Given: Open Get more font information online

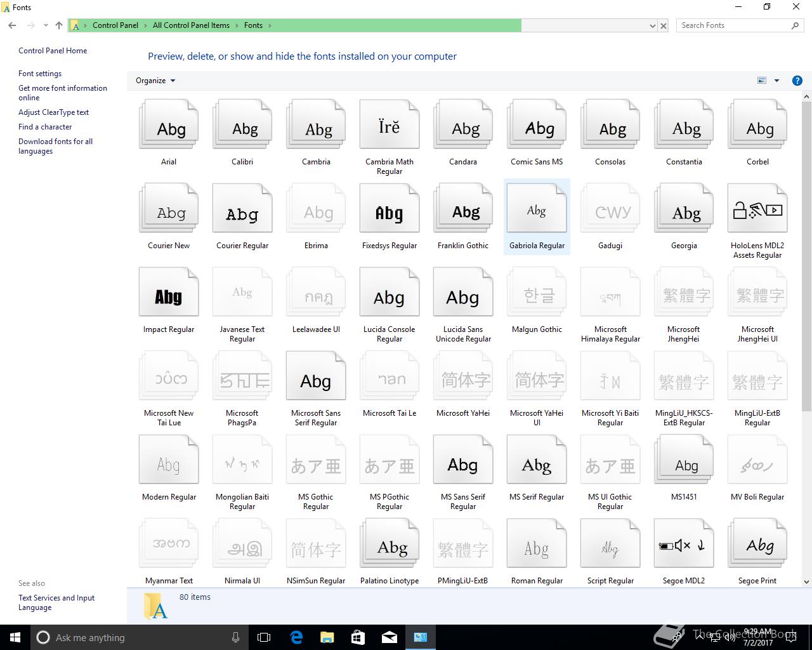Looking at the screenshot, I should tap(63, 93).
